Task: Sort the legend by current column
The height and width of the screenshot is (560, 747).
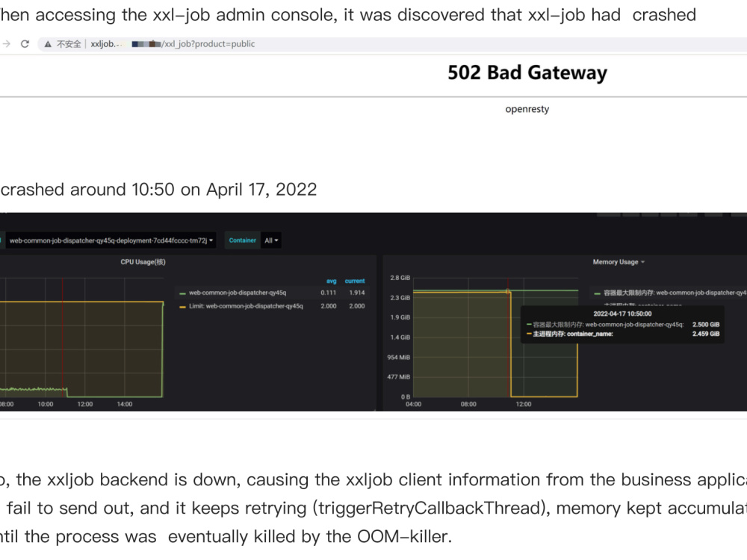Action: pyautogui.click(x=354, y=281)
